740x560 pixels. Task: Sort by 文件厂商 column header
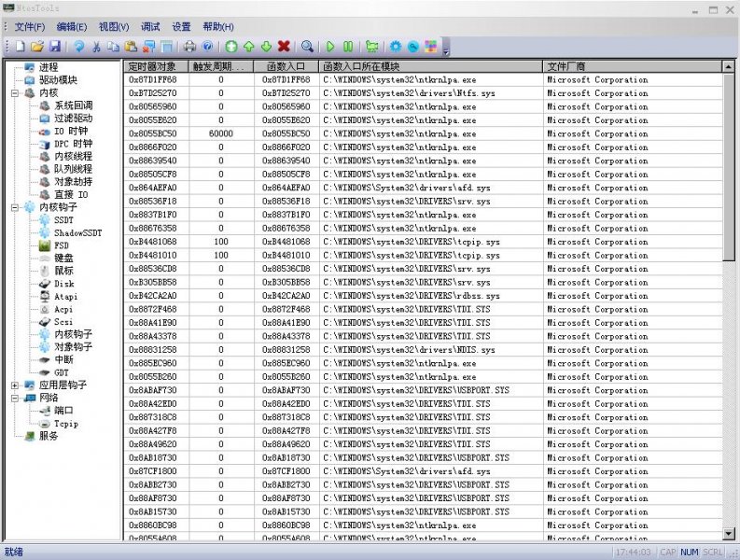click(x=633, y=66)
